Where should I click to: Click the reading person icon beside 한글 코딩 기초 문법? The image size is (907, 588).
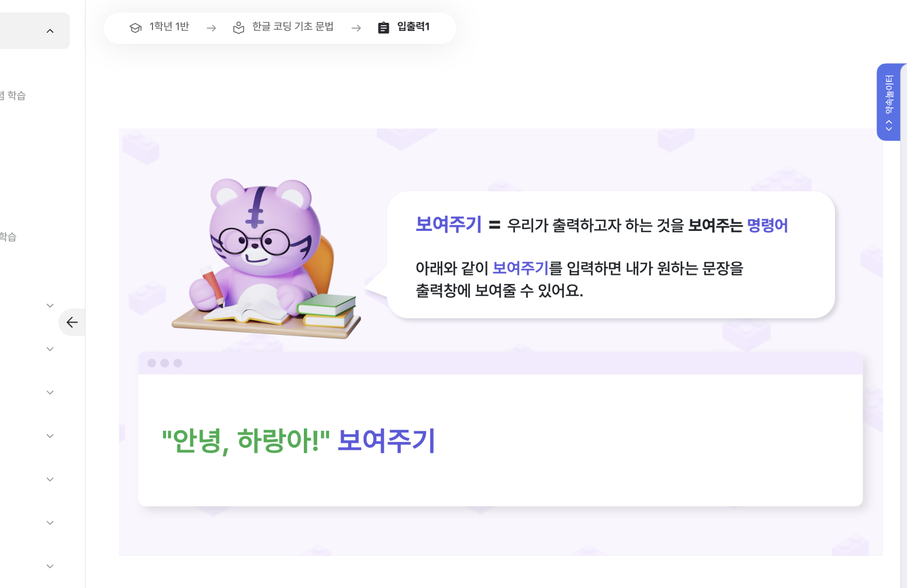[238, 27]
